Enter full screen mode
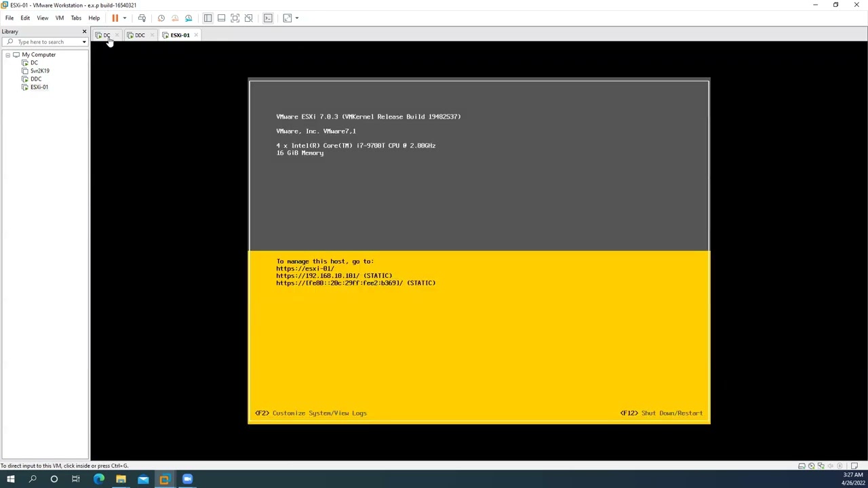The image size is (868, 488). pos(235,18)
